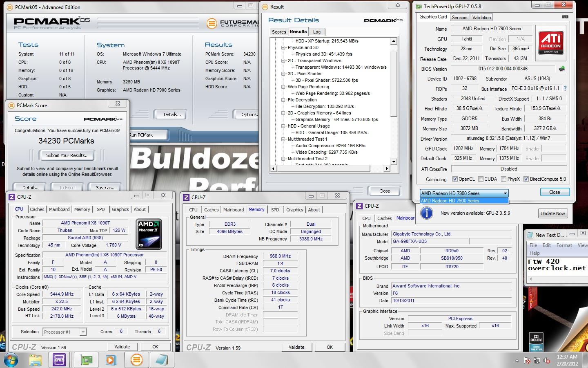Switch to the Validation tab in GPU-Z

[x=482, y=18]
